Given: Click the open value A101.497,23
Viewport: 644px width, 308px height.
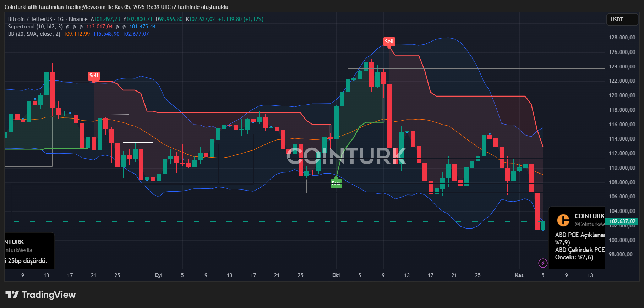Looking at the screenshot, I should click(x=105, y=19).
